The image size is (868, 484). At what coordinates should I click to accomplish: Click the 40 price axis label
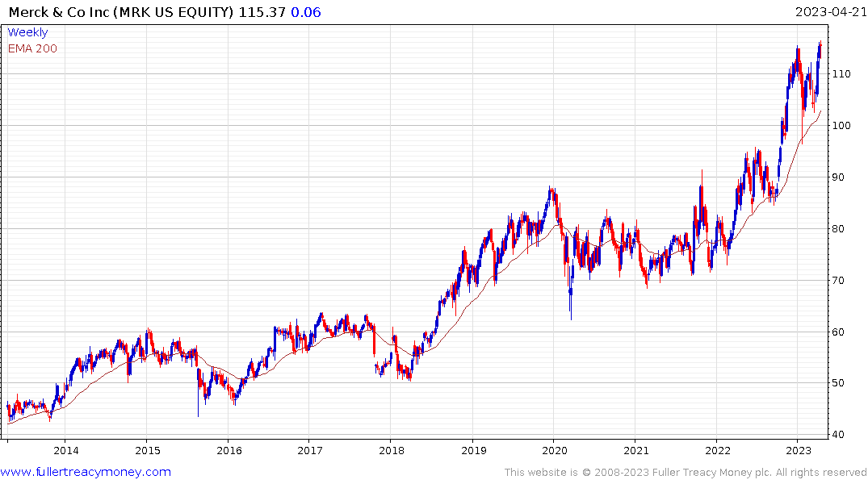[x=838, y=435]
